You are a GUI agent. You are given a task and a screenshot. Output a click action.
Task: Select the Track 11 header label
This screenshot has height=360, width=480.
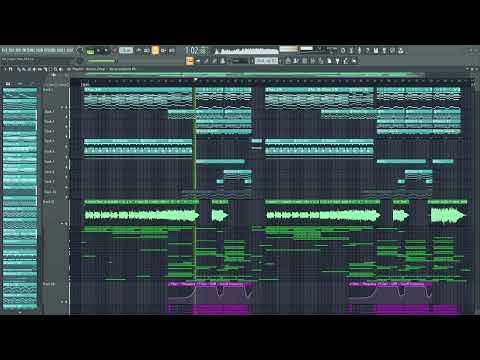click(x=49, y=202)
